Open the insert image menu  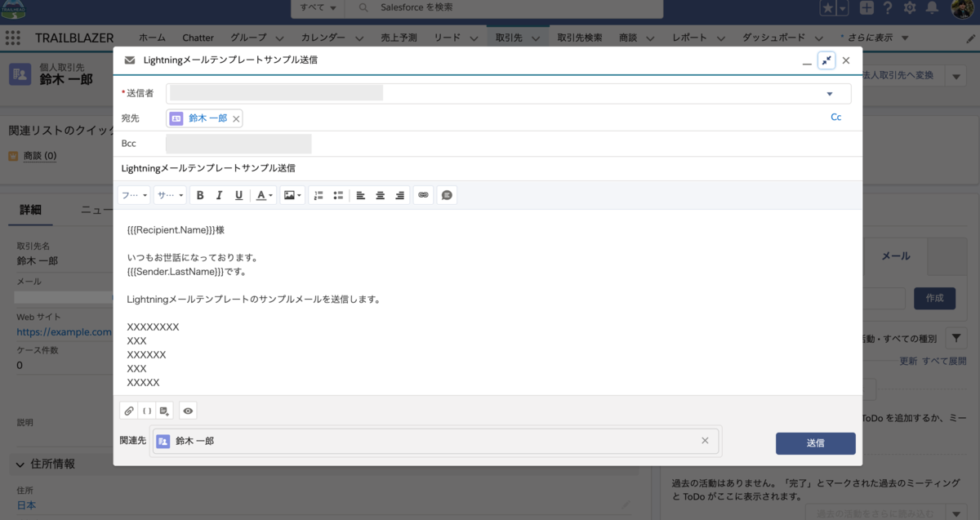pyautogui.click(x=292, y=195)
